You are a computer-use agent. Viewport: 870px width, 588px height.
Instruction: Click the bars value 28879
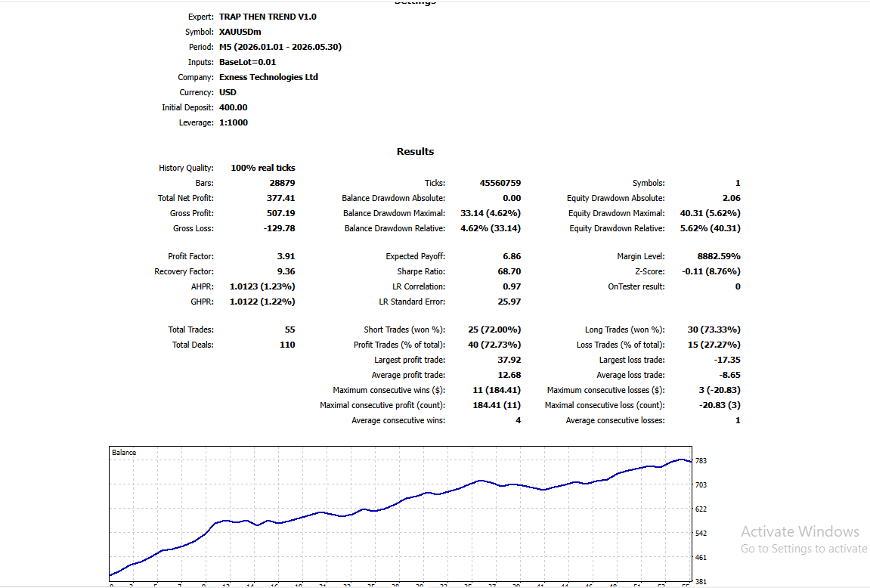tap(283, 182)
